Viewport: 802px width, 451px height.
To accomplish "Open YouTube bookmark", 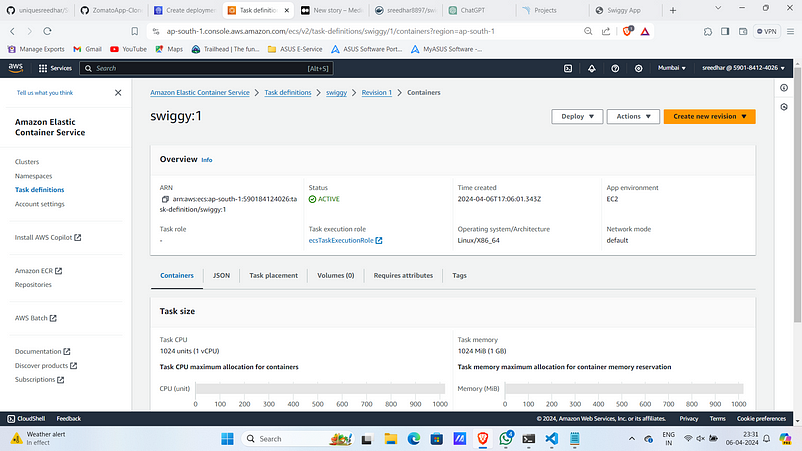I will pos(128,49).
